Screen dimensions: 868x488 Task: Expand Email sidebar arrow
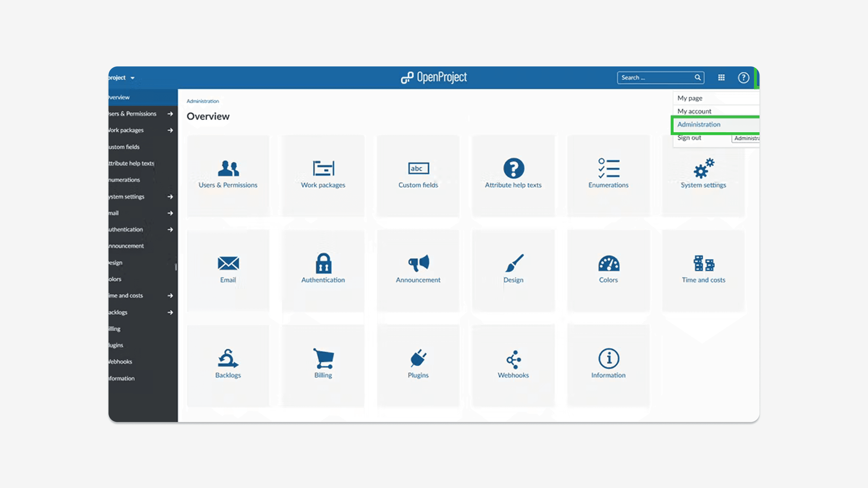(x=170, y=213)
